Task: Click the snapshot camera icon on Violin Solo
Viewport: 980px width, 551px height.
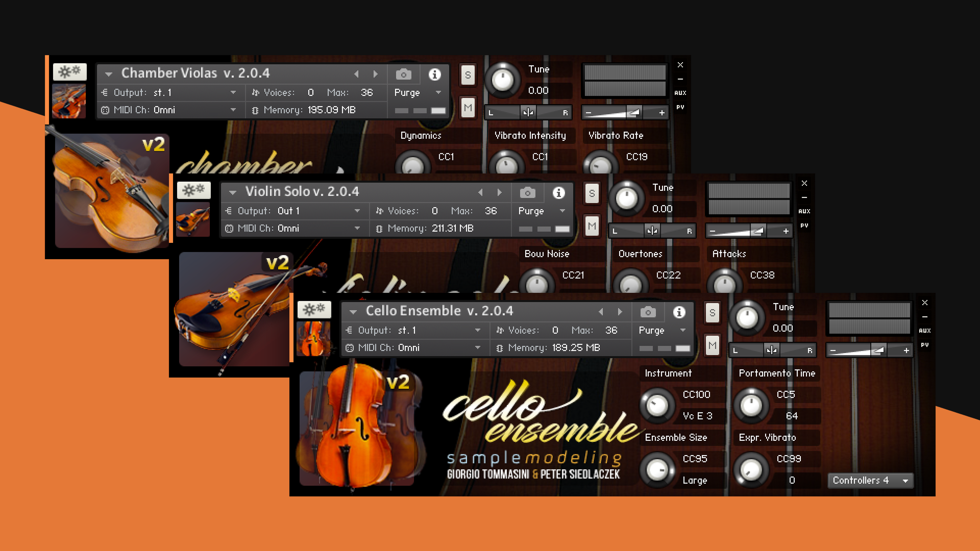Action: [x=527, y=192]
